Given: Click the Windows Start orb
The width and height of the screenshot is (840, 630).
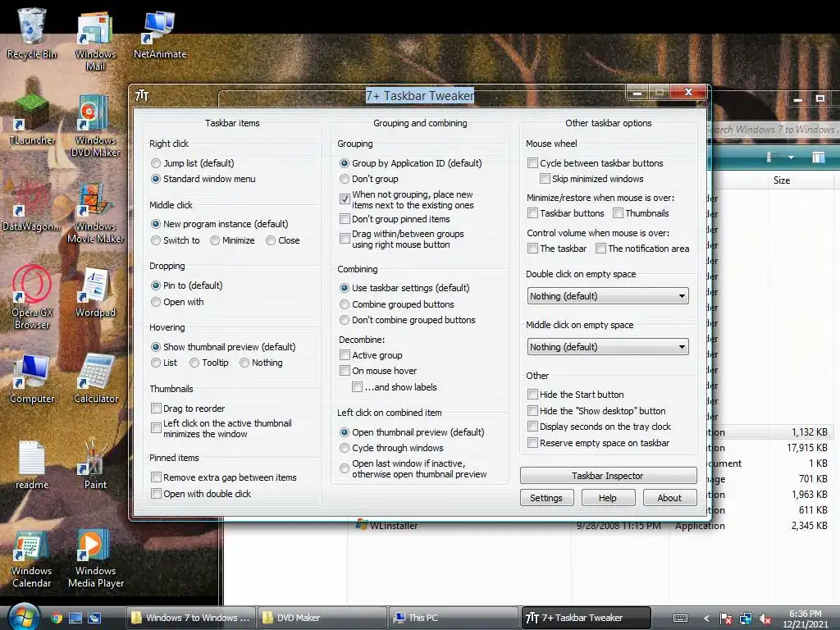Looking at the screenshot, I should [24, 617].
